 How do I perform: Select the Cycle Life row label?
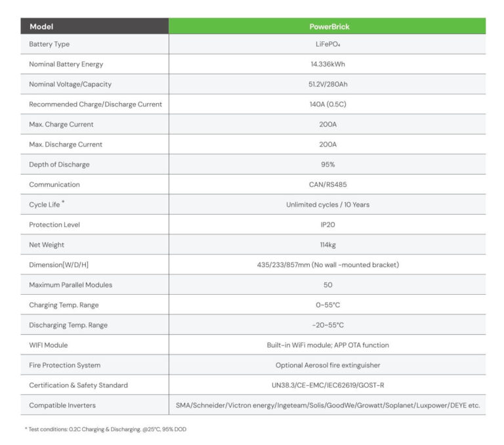point(45,205)
